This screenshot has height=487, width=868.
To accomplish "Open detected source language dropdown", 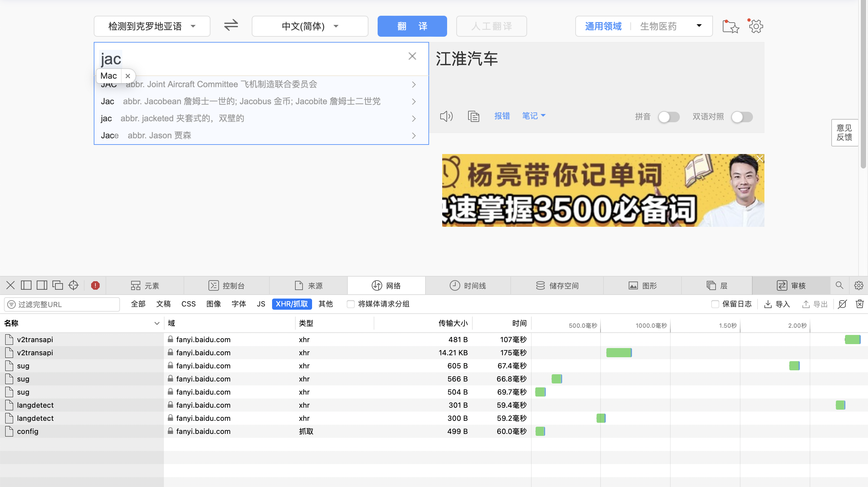I will [152, 26].
